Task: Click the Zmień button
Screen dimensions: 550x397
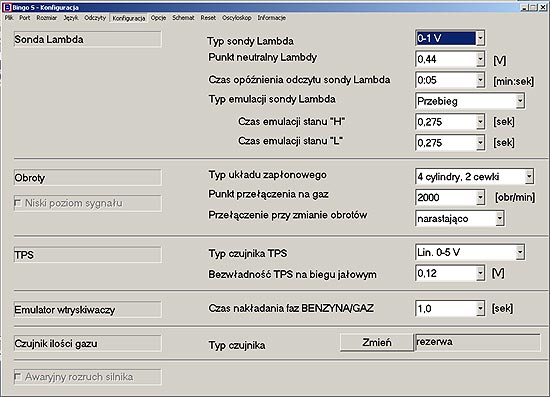Action: click(377, 342)
